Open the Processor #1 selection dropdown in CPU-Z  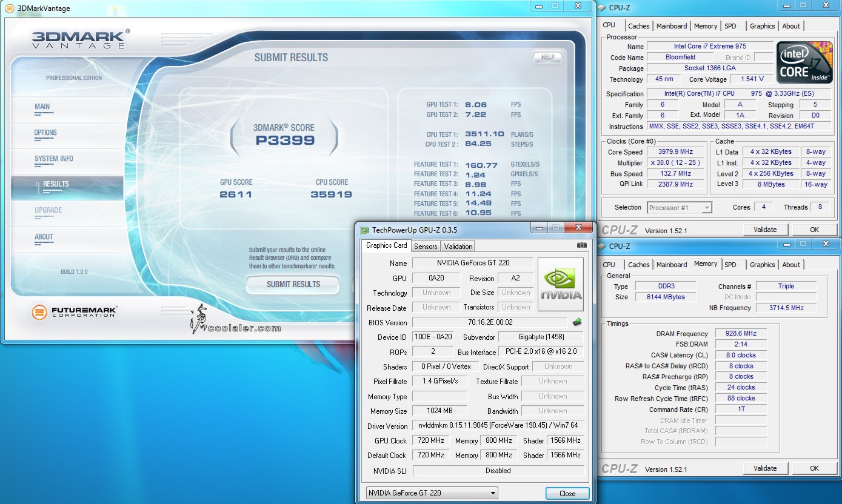pyautogui.click(x=680, y=207)
